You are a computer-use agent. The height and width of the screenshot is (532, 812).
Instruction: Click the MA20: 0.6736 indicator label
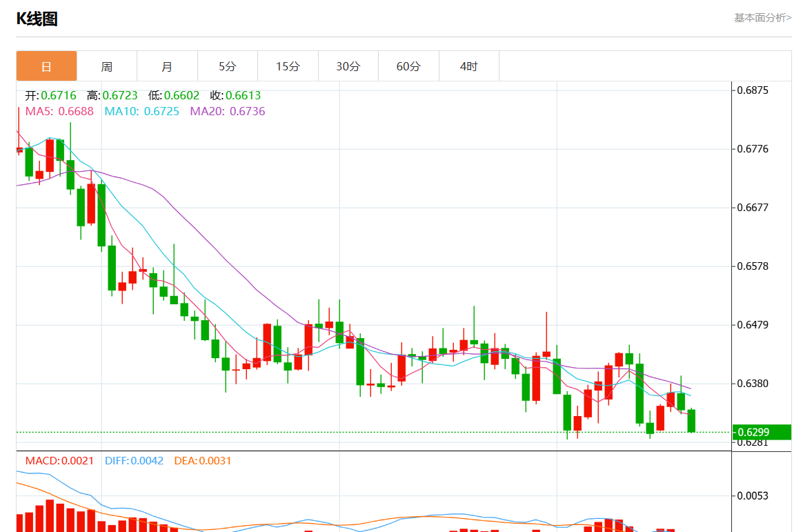click(228, 111)
